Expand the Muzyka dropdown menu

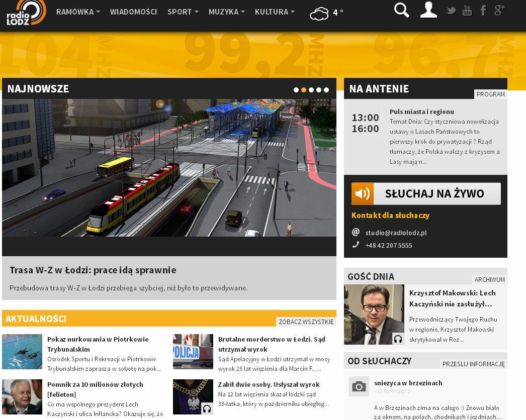point(226,12)
